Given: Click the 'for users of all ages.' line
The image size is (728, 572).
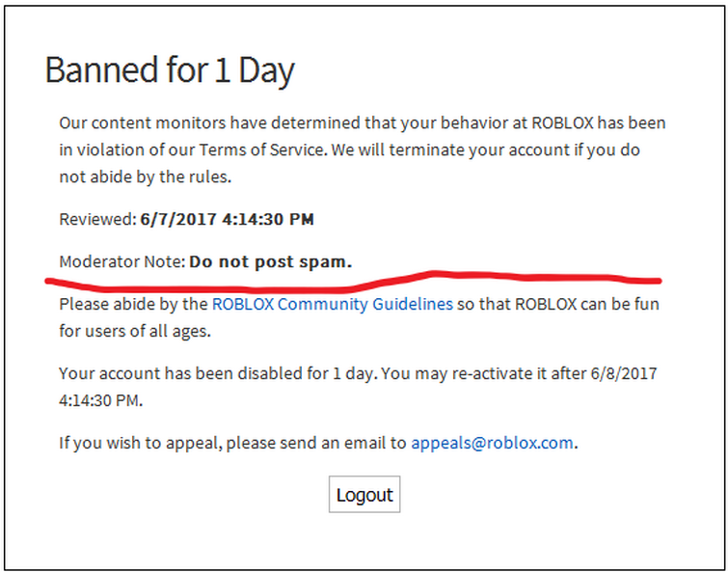Looking at the screenshot, I should coord(135,331).
